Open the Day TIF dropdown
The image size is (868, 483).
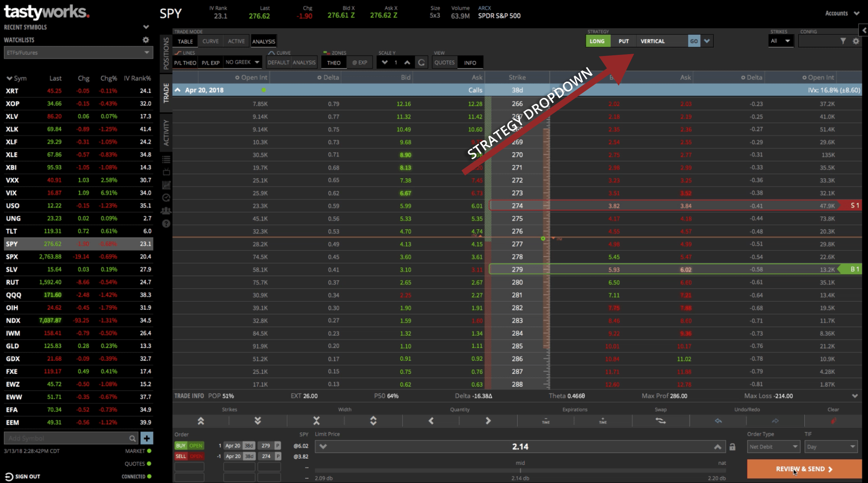831,447
